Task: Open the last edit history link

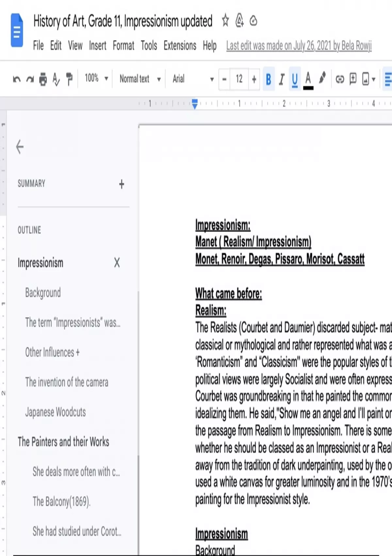Action: pyautogui.click(x=299, y=46)
